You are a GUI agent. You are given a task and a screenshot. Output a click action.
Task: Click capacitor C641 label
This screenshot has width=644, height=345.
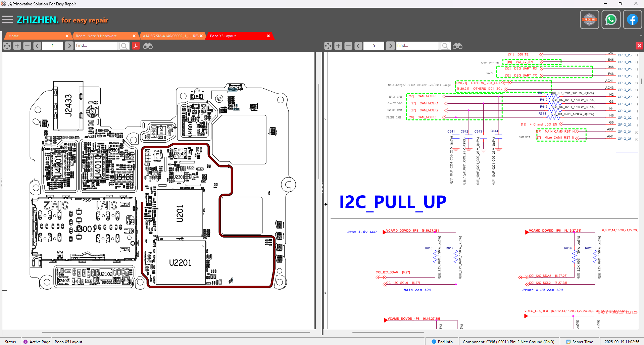(451, 132)
